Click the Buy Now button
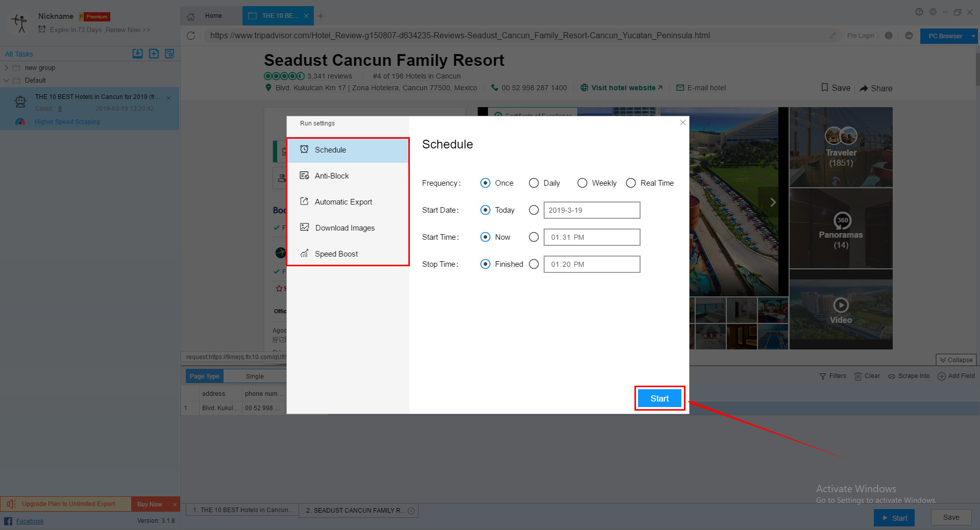The height and width of the screenshot is (530, 980). click(x=150, y=504)
